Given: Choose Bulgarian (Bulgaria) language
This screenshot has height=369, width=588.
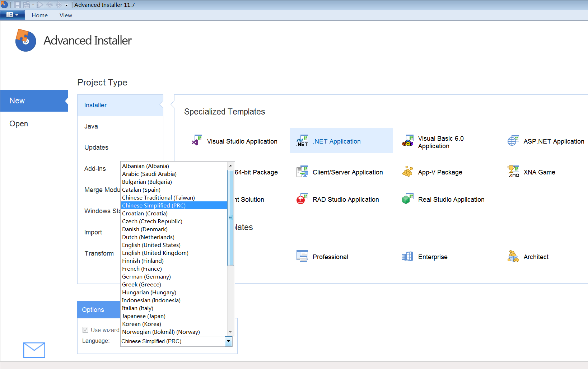Looking at the screenshot, I should click(x=174, y=182).
